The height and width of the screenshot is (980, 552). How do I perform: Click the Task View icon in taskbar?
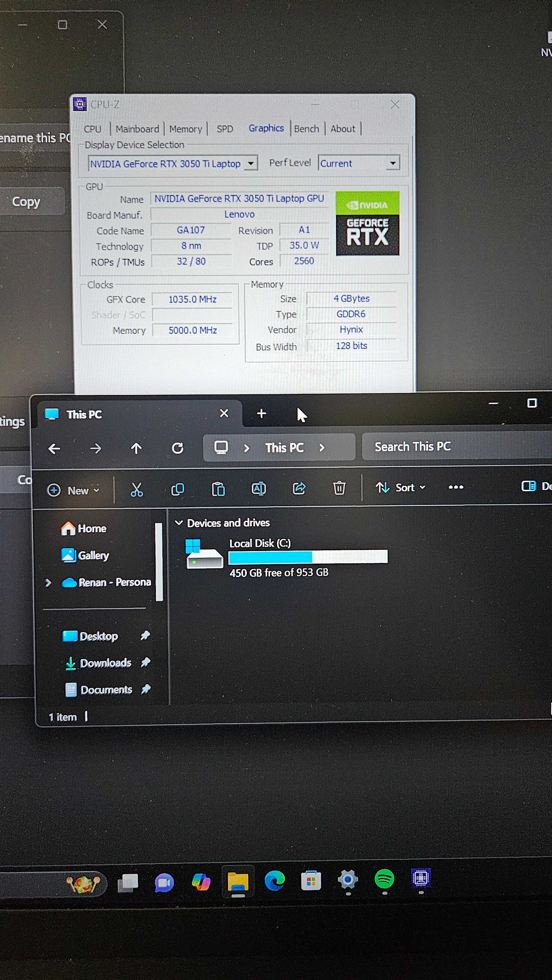[128, 883]
